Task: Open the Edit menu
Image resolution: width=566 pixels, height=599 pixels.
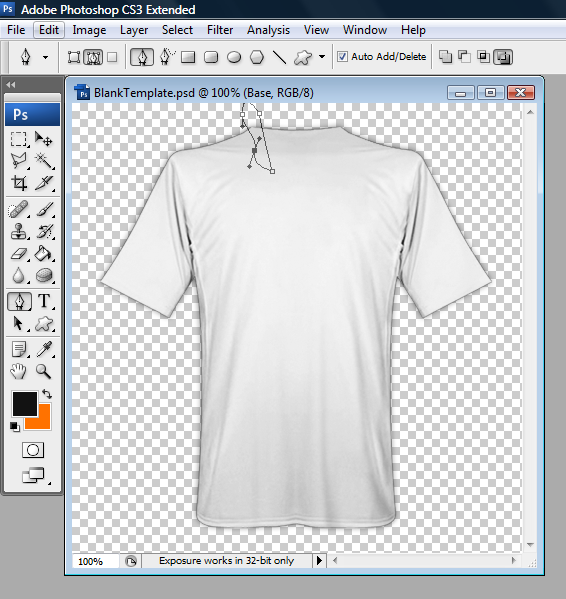Action: pyautogui.click(x=49, y=30)
